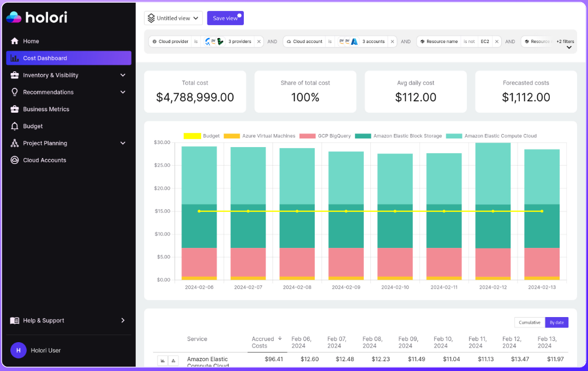Viewport: 588px width, 371px height.
Task: Expand the Project Planning submenu chevron
Action: click(x=123, y=143)
